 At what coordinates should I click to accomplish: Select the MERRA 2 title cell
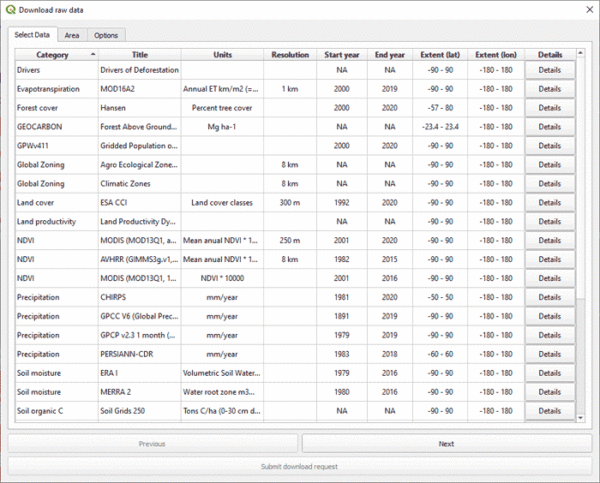click(x=139, y=392)
